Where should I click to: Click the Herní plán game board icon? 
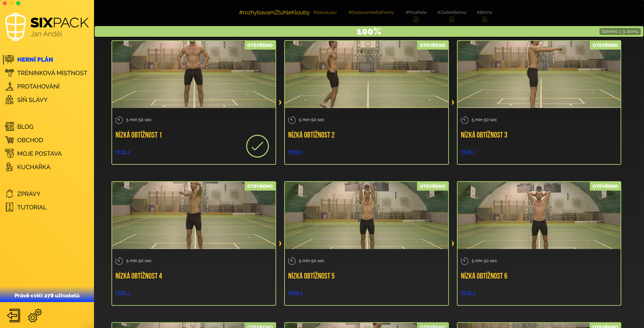10,59
